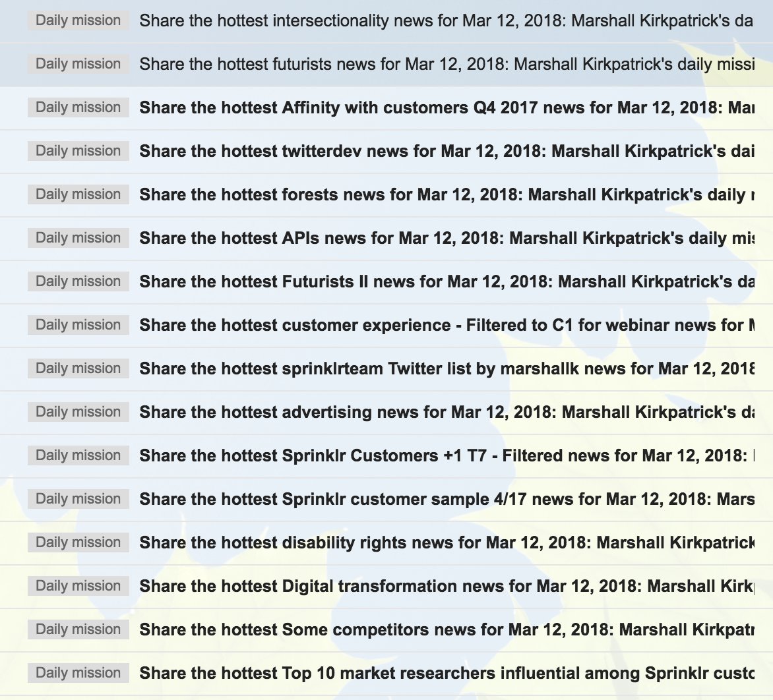The image size is (773, 700).
Task: Click Daily mission label on APIs row
Action: click(78, 238)
